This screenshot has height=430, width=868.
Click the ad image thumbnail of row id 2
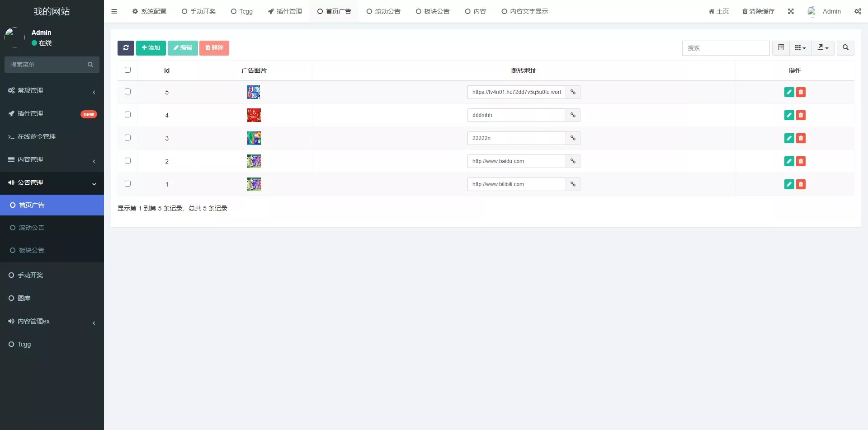[254, 161]
